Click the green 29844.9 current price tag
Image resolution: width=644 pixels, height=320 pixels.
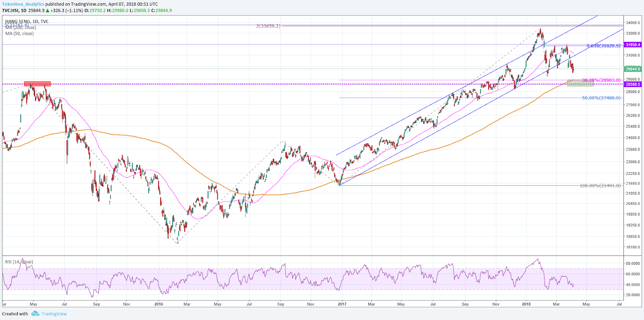[x=633, y=69]
